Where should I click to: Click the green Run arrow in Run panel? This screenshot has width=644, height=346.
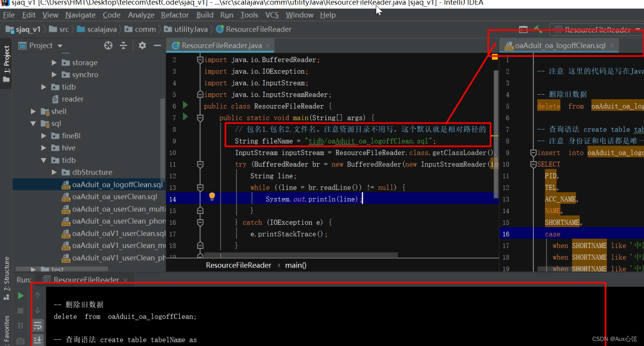pos(21,295)
